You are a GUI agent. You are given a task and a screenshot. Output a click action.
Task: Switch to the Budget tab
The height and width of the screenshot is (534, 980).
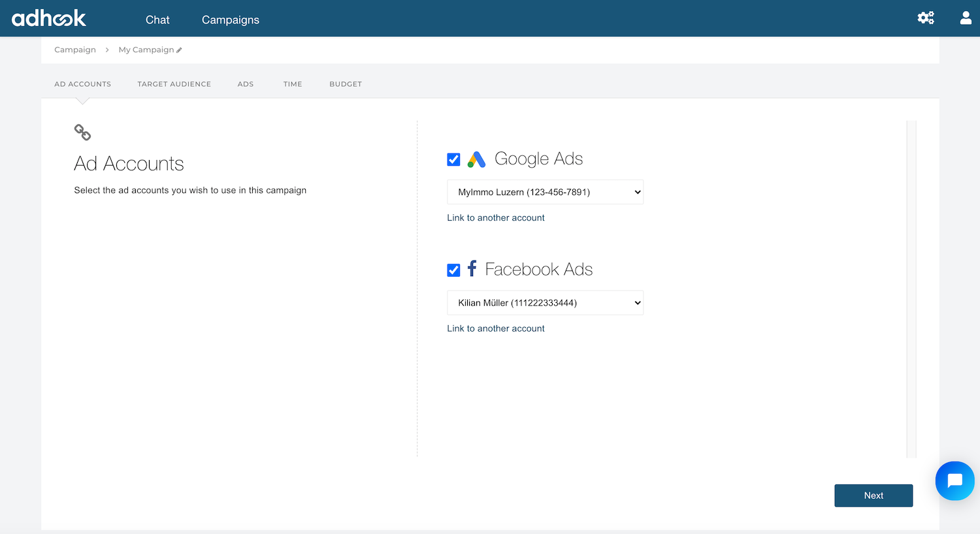click(346, 84)
